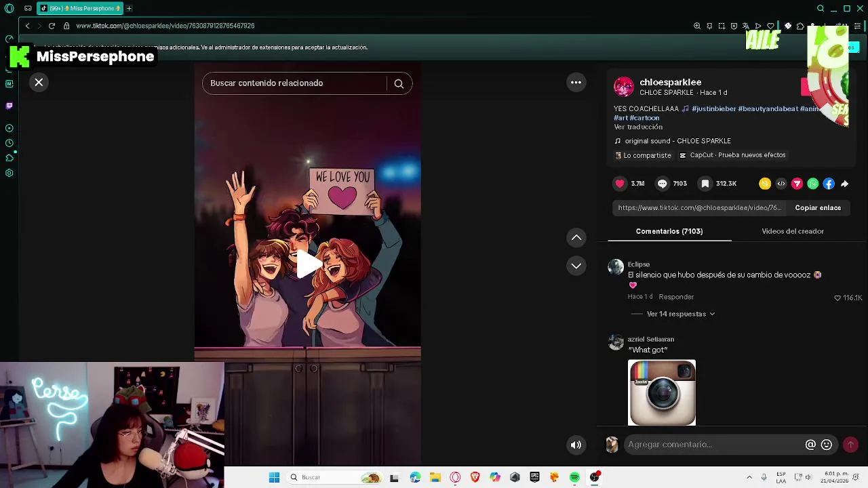Close the TikTok video viewer
868x488 pixels.
pyautogui.click(x=39, y=82)
